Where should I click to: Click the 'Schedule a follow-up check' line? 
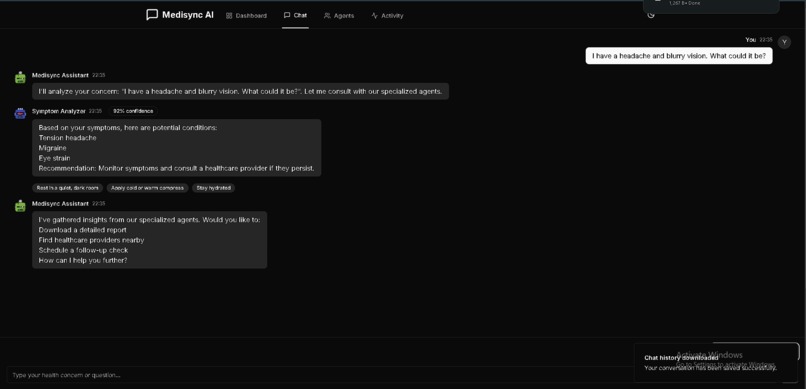click(83, 250)
